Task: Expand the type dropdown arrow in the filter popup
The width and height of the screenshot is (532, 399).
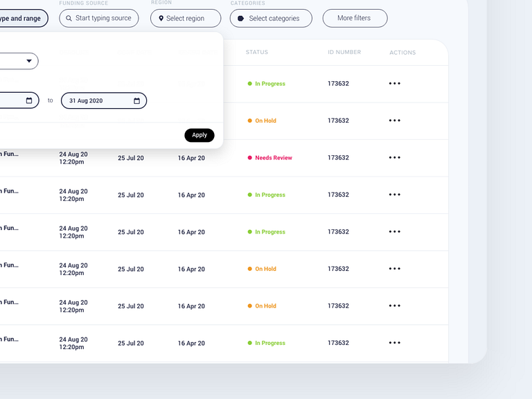Action: [29, 61]
